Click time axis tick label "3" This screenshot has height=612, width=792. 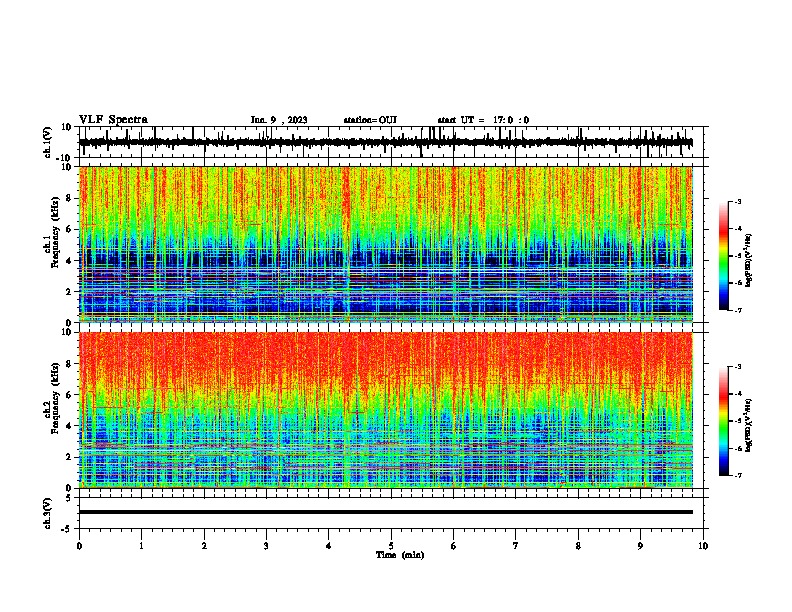(x=266, y=546)
